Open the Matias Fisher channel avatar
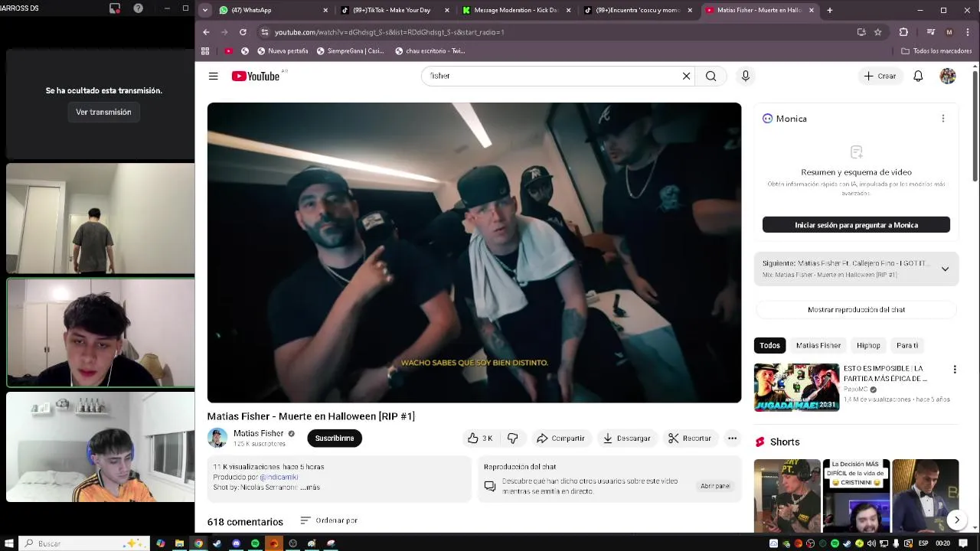The width and height of the screenshot is (980, 551). pos(217,438)
